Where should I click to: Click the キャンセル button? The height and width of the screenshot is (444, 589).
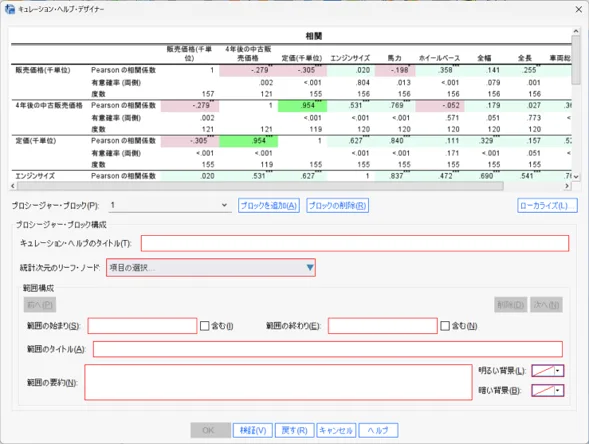pyautogui.click(x=336, y=430)
